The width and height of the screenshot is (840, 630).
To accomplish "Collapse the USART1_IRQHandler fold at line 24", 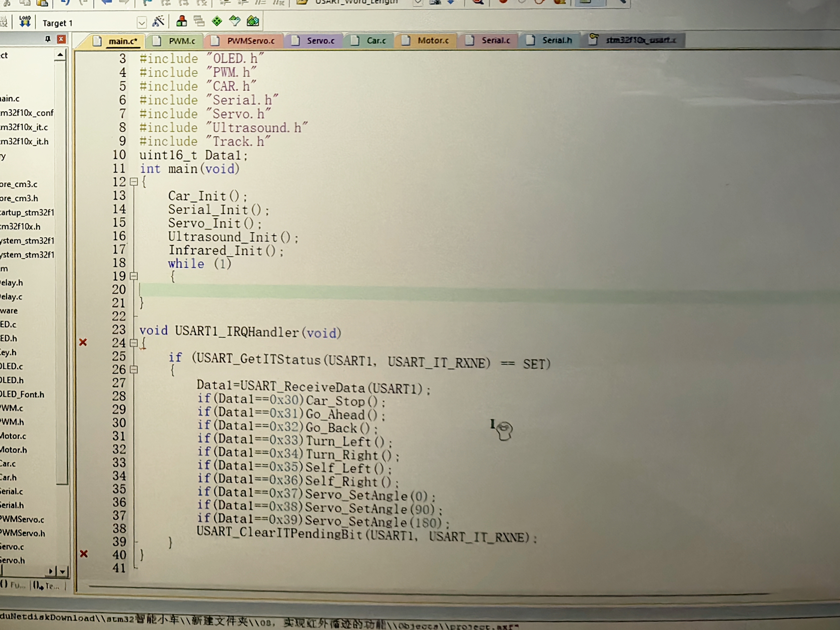I will (x=134, y=343).
